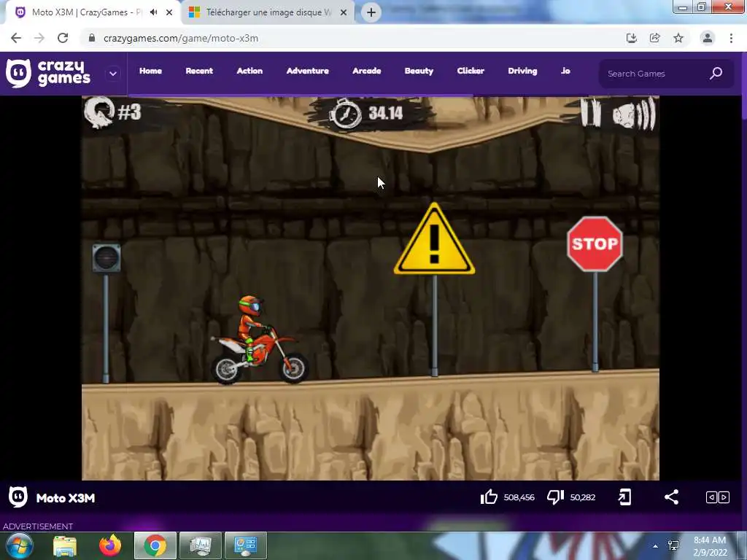Click the CrazyGames icon beside Moto X3M title
This screenshot has height=560, width=747.
coord(18,497)
